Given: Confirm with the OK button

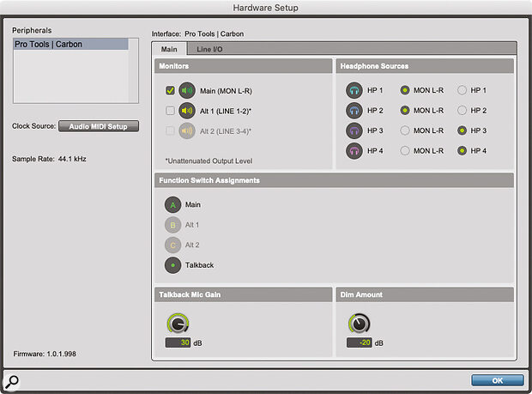Looking at the screenshot, I should point(497,380).
